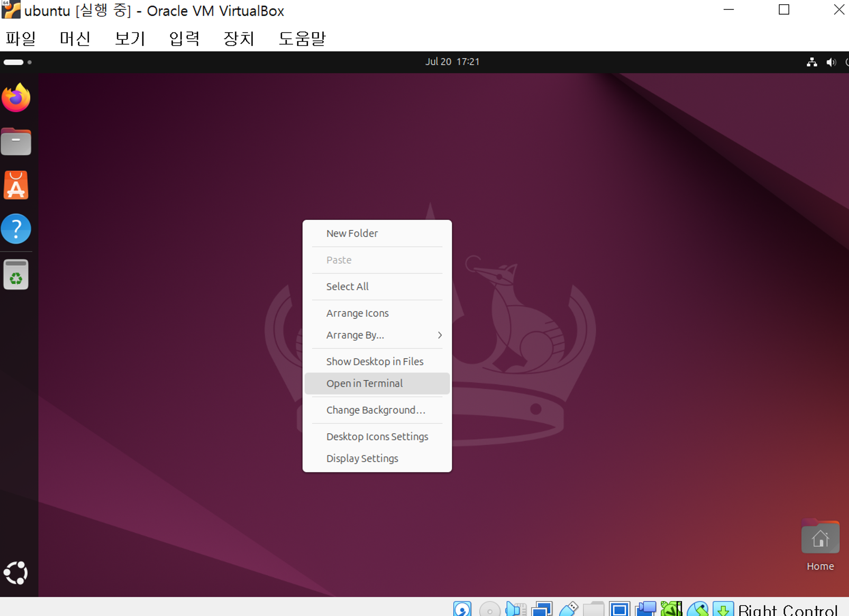The width and height of the screenshot is (849, 616).
Task: Open the Help icon in dock
Action: click(x=16, y=229)
